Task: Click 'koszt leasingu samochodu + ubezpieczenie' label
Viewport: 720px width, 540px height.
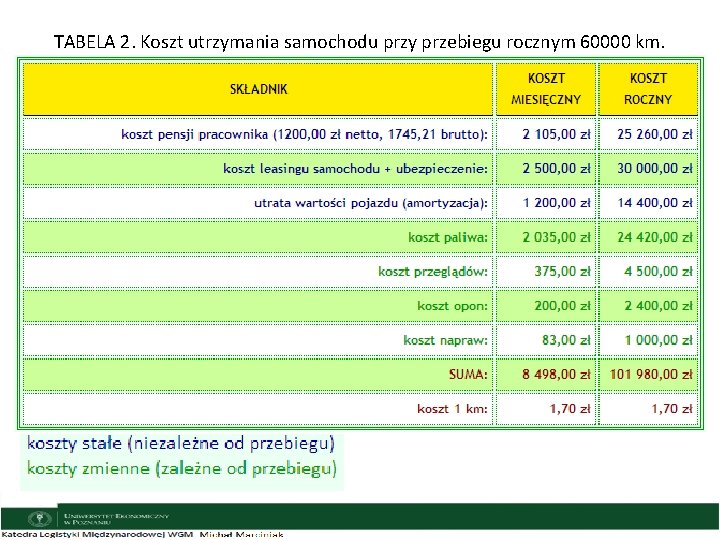Action: pos(355,169)
